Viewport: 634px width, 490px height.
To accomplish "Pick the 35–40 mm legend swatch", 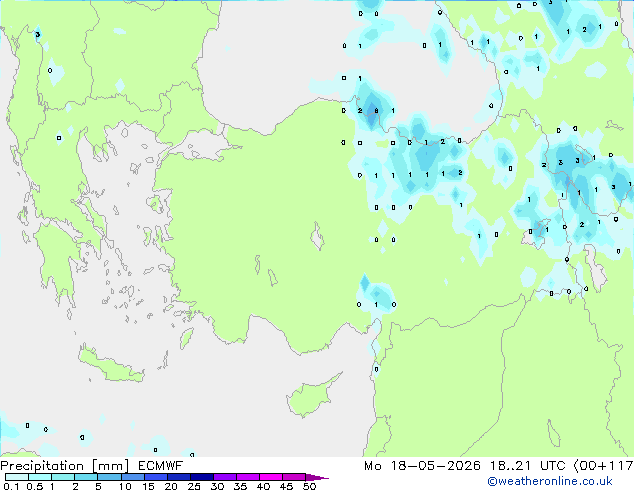I will (247, 477).
